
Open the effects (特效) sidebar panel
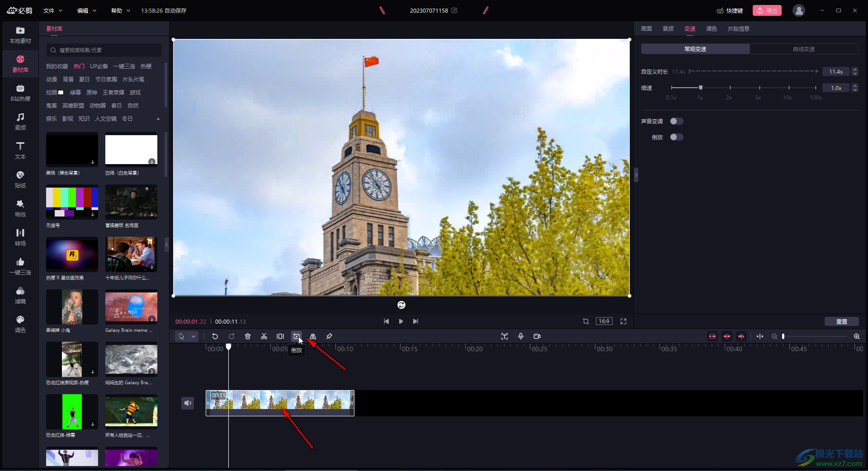20,209
